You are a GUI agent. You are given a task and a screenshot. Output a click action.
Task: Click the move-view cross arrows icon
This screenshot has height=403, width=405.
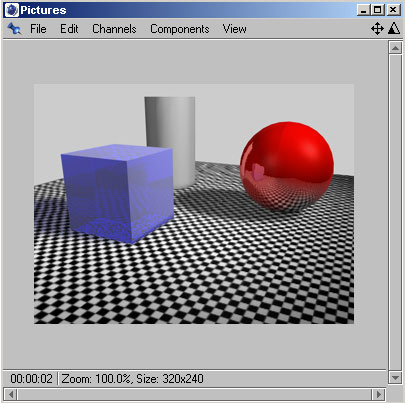click(377, 29)
